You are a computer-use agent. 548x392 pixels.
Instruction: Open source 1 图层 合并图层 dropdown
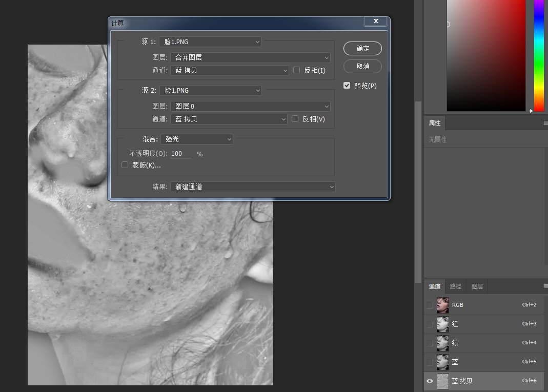click(250, 57)
